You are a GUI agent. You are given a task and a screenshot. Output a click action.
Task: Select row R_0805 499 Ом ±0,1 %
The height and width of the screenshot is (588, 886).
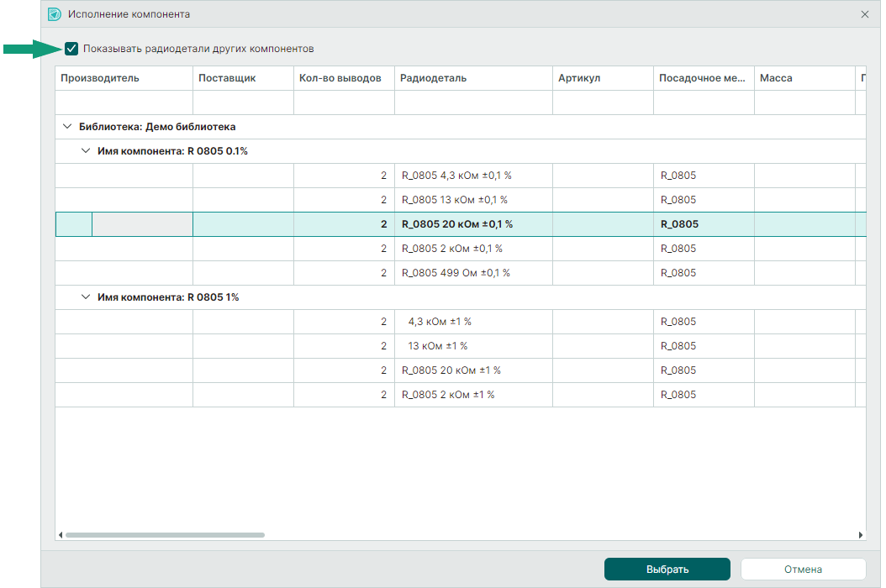pos(461,273)
